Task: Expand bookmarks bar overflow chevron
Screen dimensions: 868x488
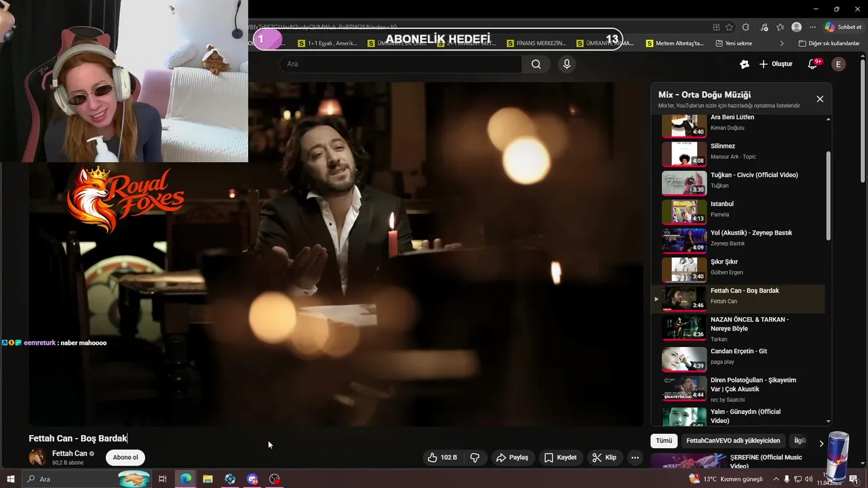Action: coord(782,43)
